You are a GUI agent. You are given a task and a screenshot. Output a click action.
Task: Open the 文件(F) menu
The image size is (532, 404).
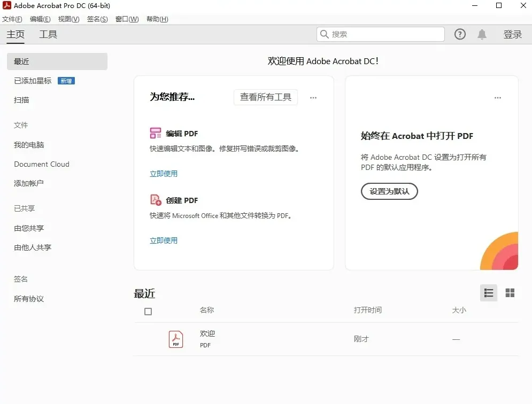[12, 19]
